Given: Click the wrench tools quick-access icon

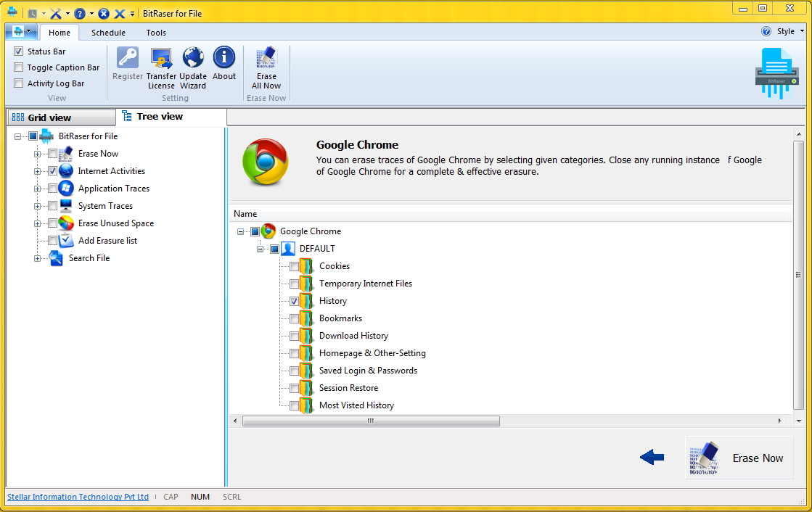Looking at the screenshot, I should click(x=56, y=14).
